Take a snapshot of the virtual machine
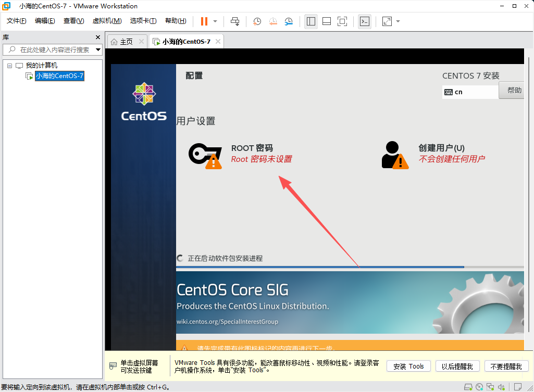This screenshot has height=392, width=534. (257, 21)
